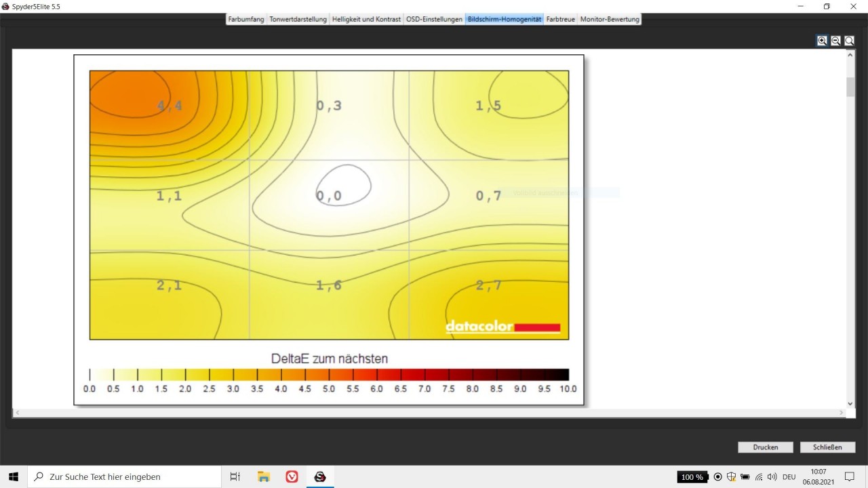Open the notification center

(849, 476)
